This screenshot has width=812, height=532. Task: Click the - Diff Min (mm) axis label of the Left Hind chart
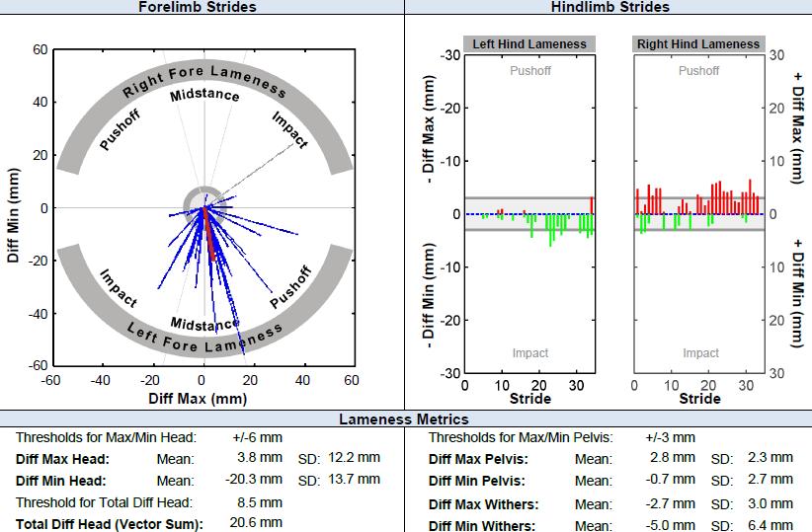pyautogui.click(x=428, y=295)
